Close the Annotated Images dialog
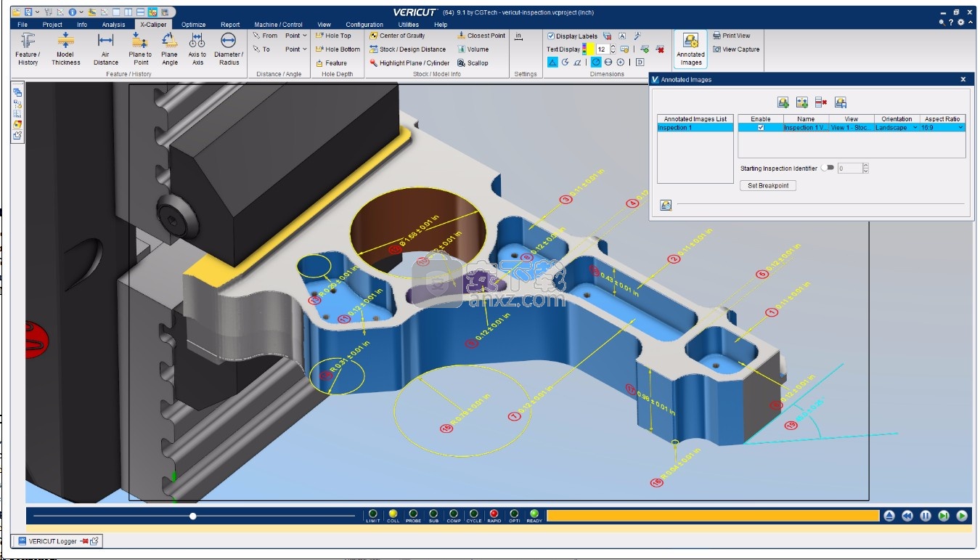 pyautogui.click(x=963, y=80)
